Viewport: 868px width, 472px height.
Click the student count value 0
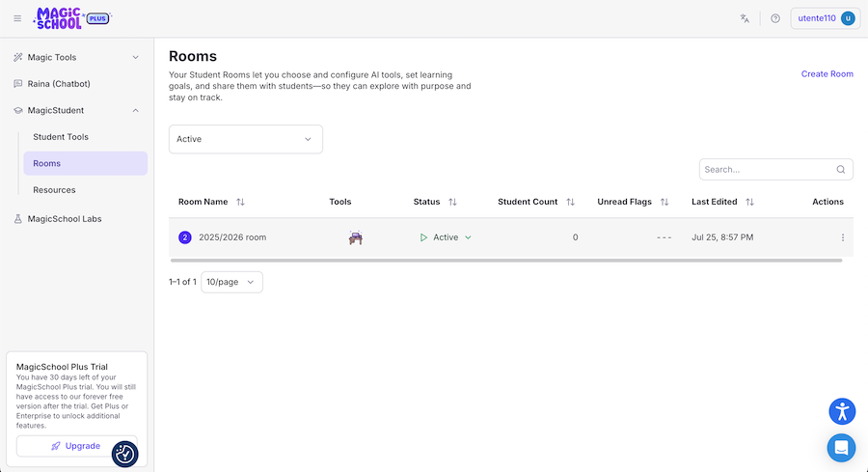tap(575, 237)
